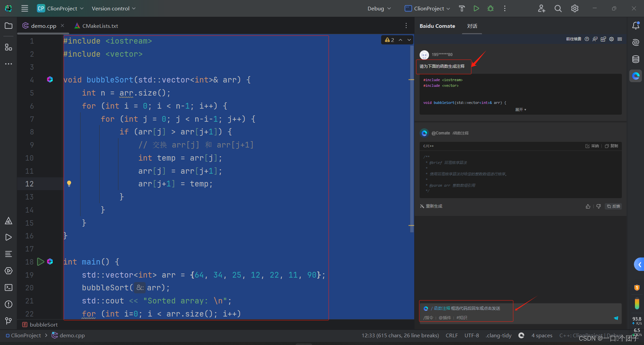Open the Problems tool window

(8, 304)
